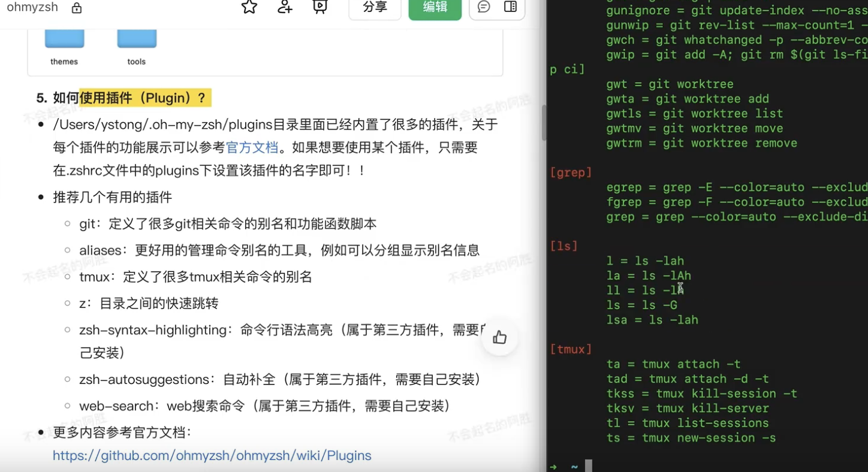Star this document as a favorite
868x472 pixels.
click(x=249, y=7)
